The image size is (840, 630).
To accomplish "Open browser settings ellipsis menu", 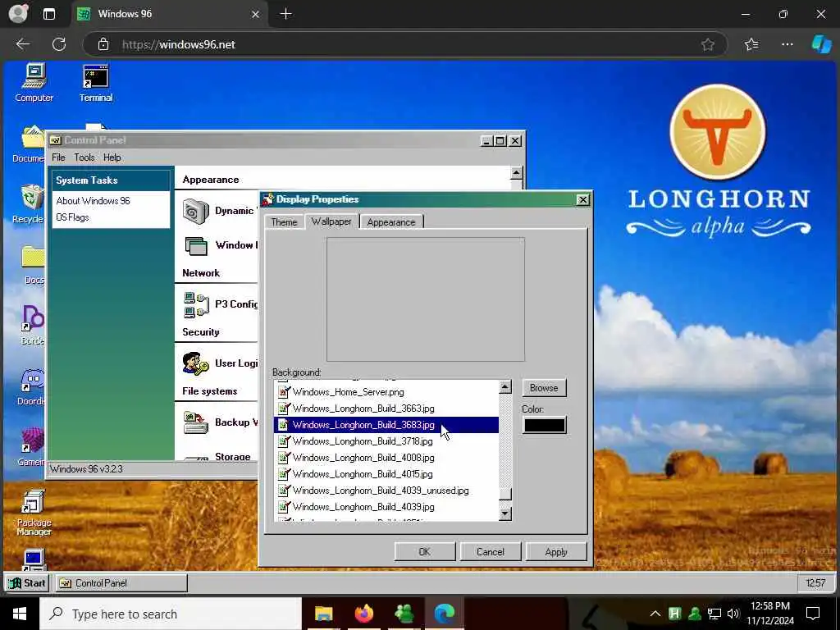I will 787,44.
